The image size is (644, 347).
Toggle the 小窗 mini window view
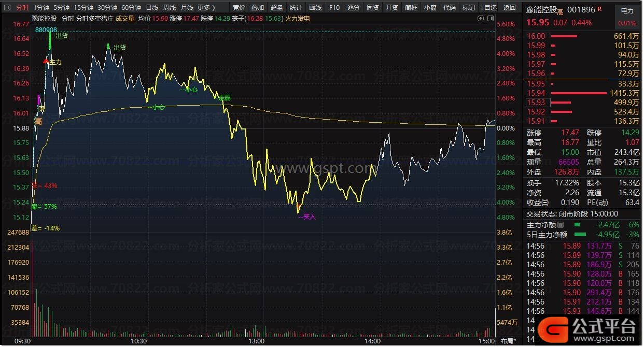pos(430,7)
